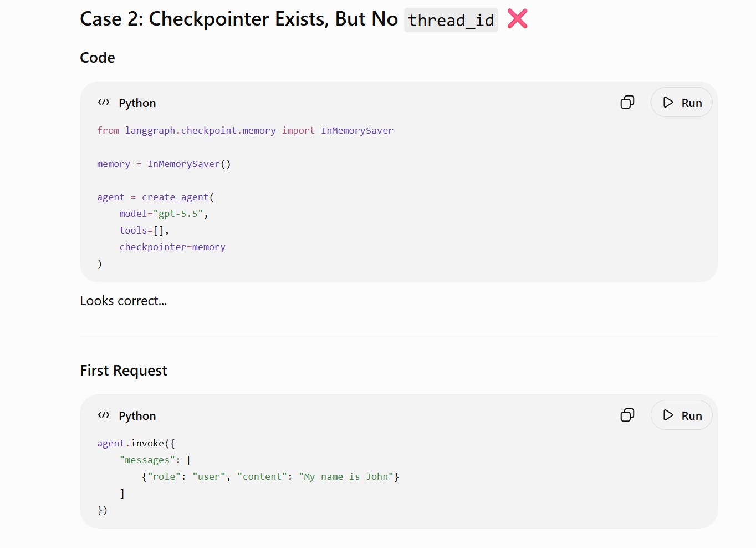Click the red cross mark in the Case 2 heading
Image resolution: width=756 pixels, height=548 pixels.
click(x=517, y=18)
